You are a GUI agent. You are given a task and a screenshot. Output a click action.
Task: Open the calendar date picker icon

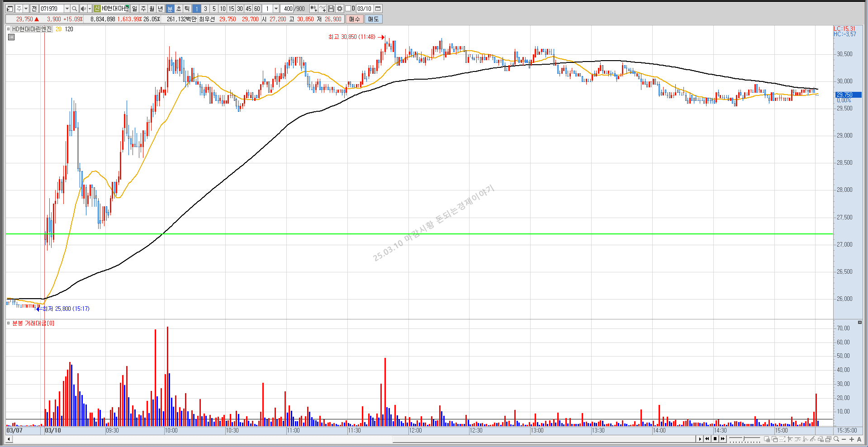pos(378,9)
